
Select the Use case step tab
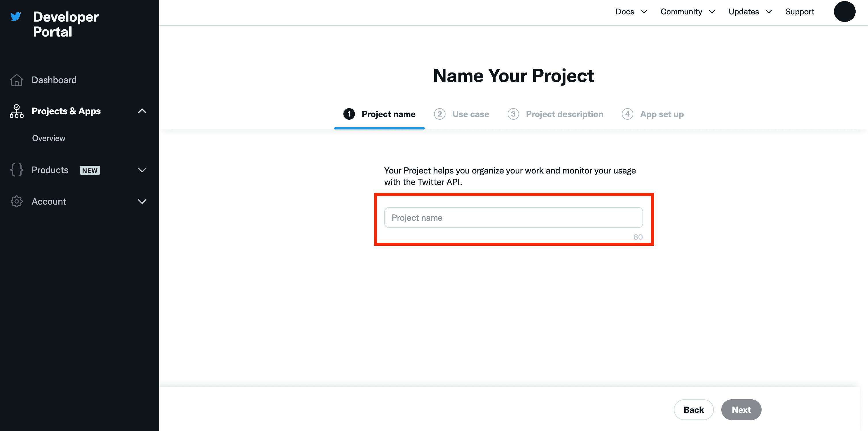coord(461,114)
